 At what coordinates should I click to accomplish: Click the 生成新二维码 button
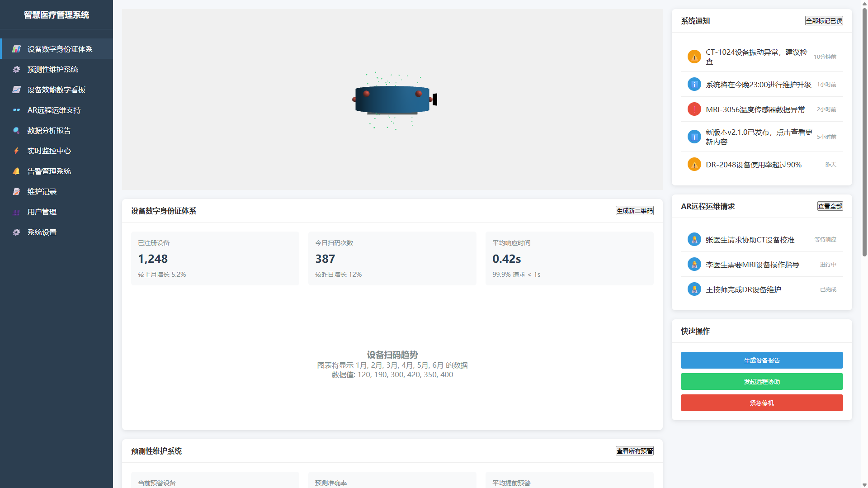coord(634,211)
